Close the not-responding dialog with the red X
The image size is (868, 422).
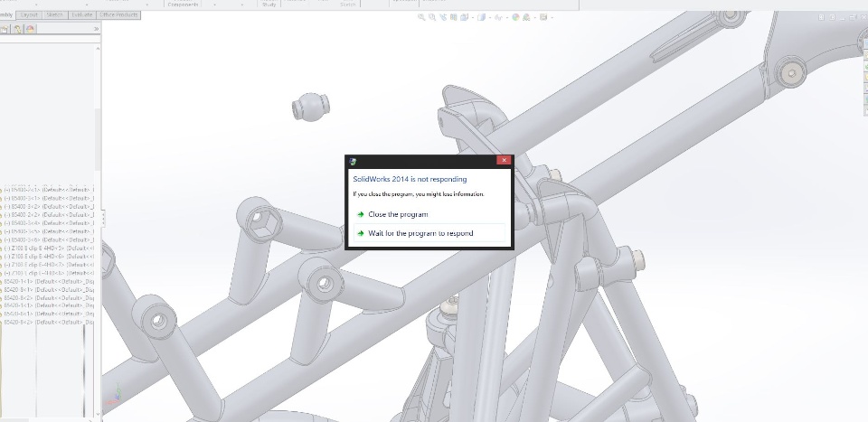(504, 160)
